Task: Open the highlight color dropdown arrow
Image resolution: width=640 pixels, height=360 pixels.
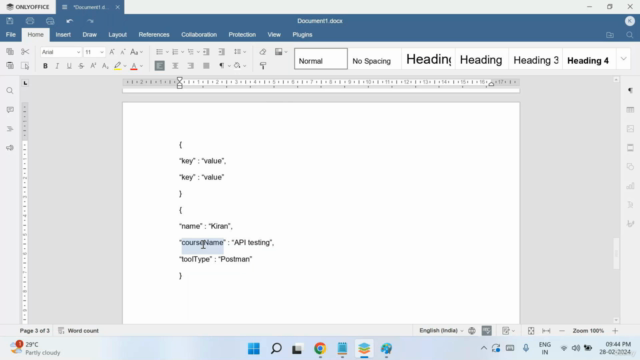Action: click(x=124, y=66)
